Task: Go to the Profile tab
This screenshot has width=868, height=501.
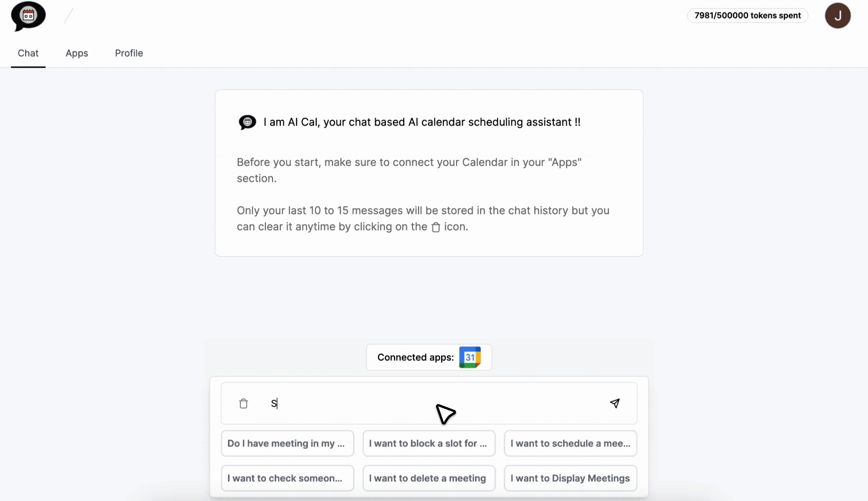Action: [x=129, y=53]
